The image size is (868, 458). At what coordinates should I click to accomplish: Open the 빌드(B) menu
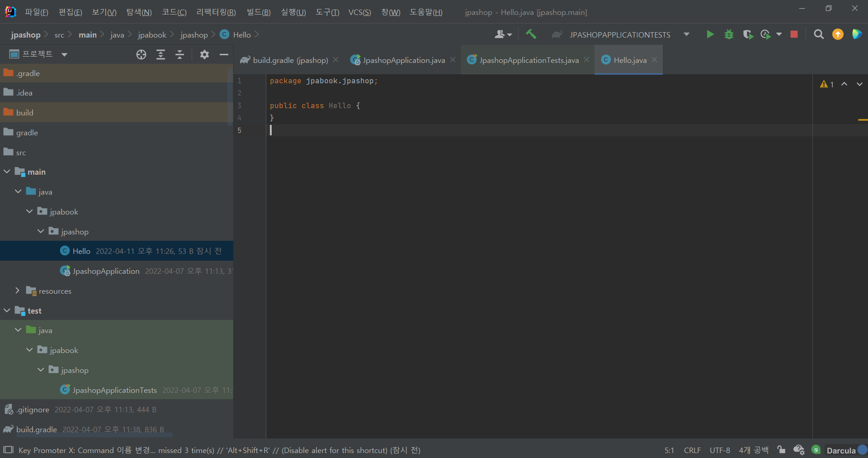click(x=259, y=12)
